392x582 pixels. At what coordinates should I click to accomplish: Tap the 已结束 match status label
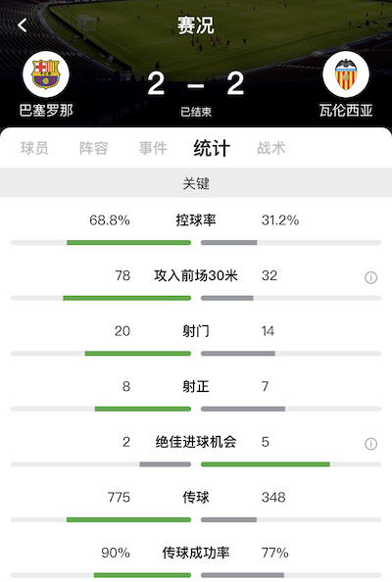[x=196, y=112]
